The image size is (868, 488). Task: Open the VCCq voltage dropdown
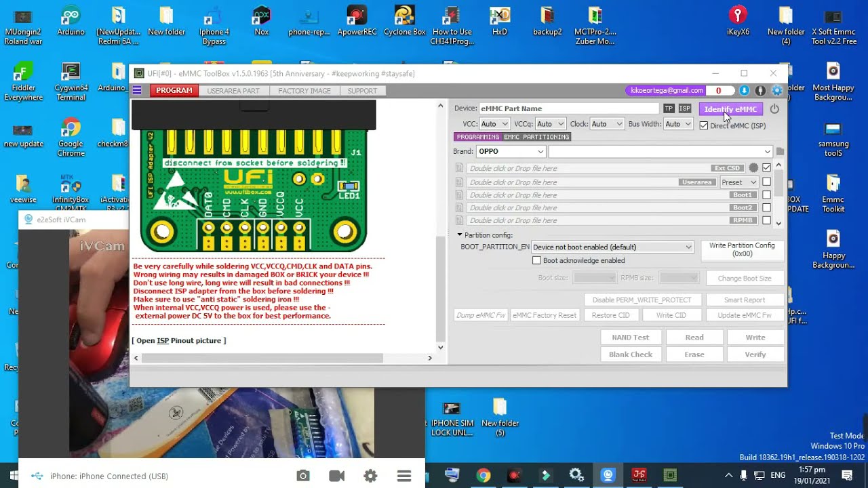(x=550, y=124)
